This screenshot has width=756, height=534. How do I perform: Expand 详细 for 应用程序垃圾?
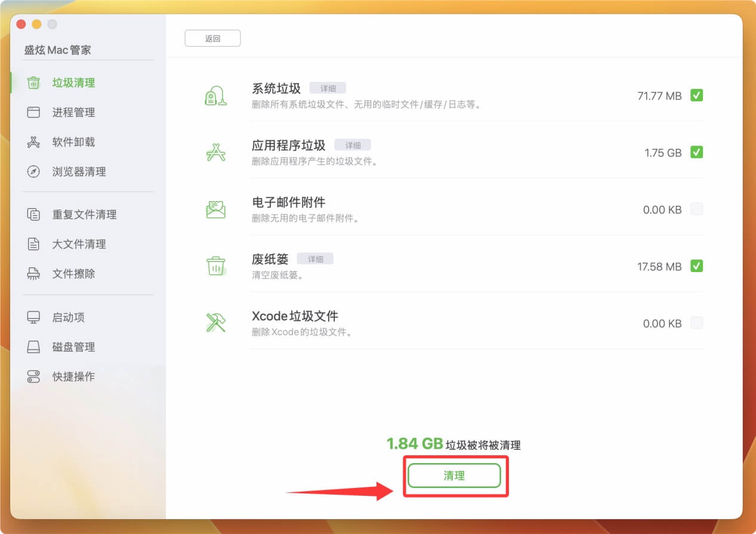coord(353,144)
